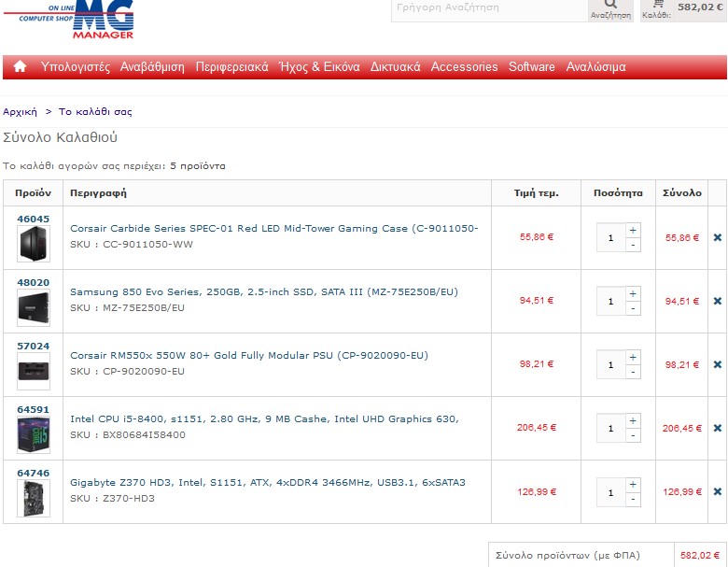
Task: Decrease quantity of Corsair RM550x PSU
Action: (x=633, y=373)
